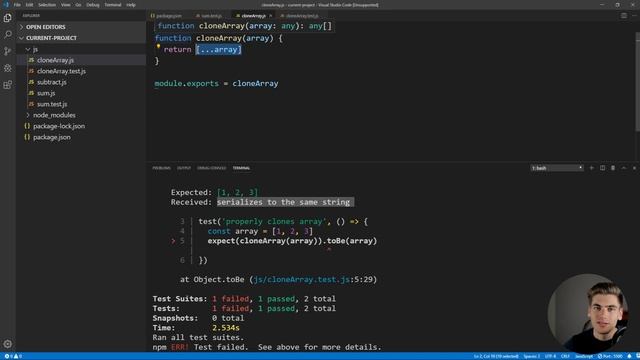Image resolution: width=640 pixels, height=360 pixels.
Task: Click the CRLF line ending in the status bar
Action: [565, 356]
